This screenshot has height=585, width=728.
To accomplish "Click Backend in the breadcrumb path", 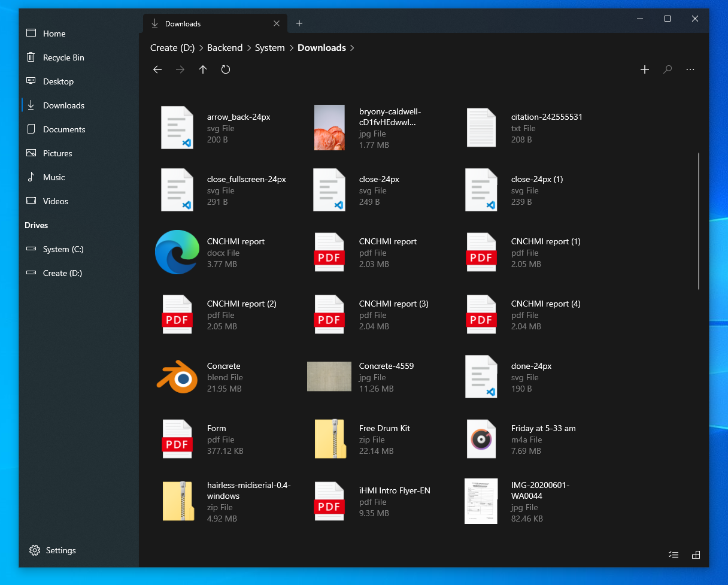I will (225, 47).
